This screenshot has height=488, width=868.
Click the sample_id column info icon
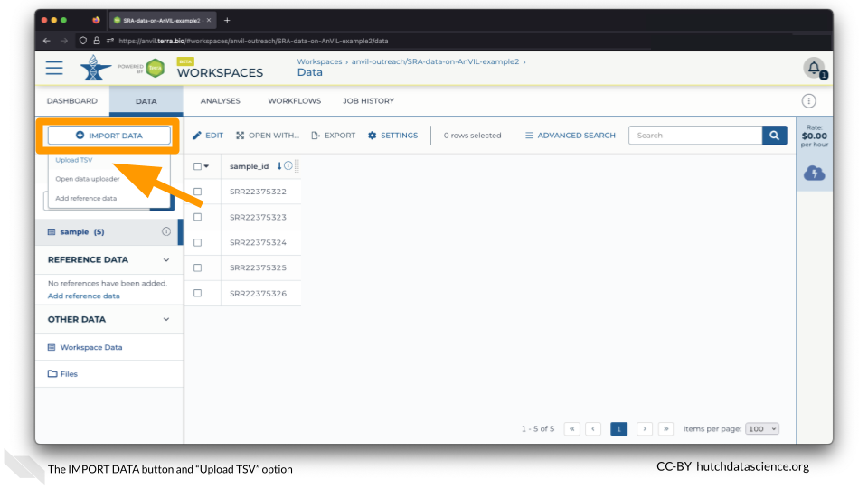coord(288,165)
